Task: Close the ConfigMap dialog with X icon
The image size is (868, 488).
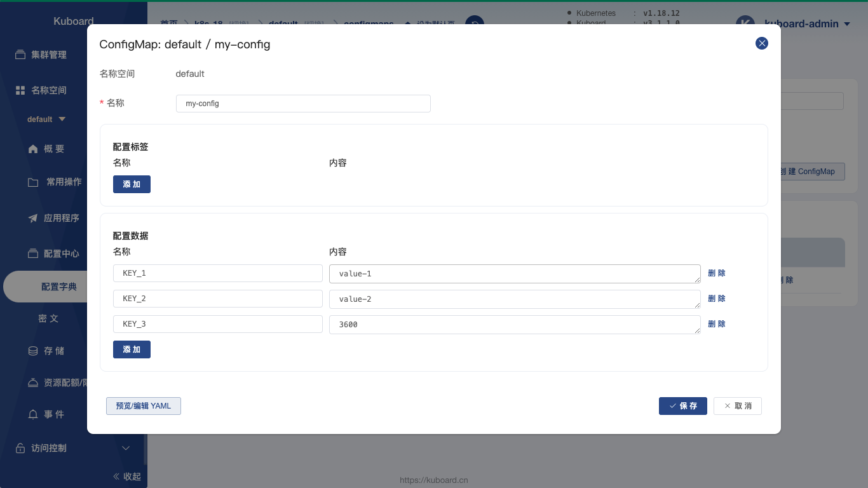Action: (762, 43)
